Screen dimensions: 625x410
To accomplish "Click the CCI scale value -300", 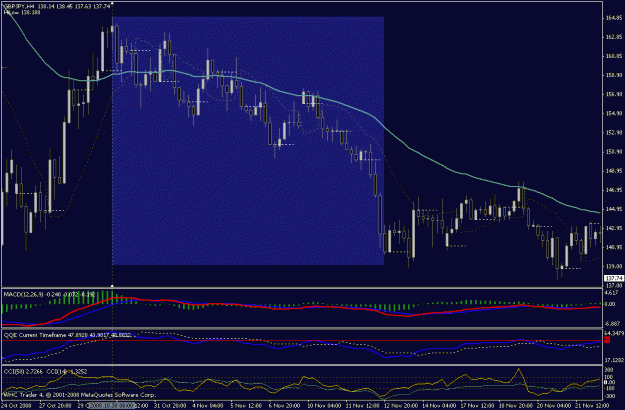I will (610, 396).
